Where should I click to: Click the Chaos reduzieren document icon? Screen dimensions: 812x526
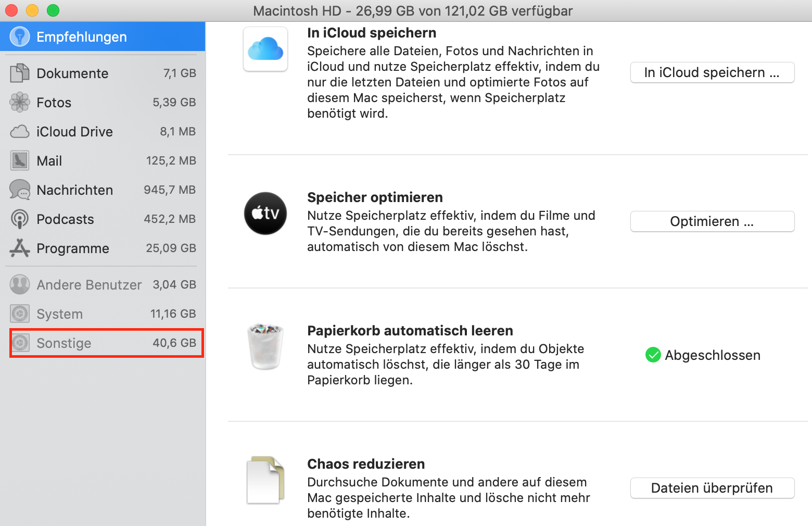tap(265, 480)
